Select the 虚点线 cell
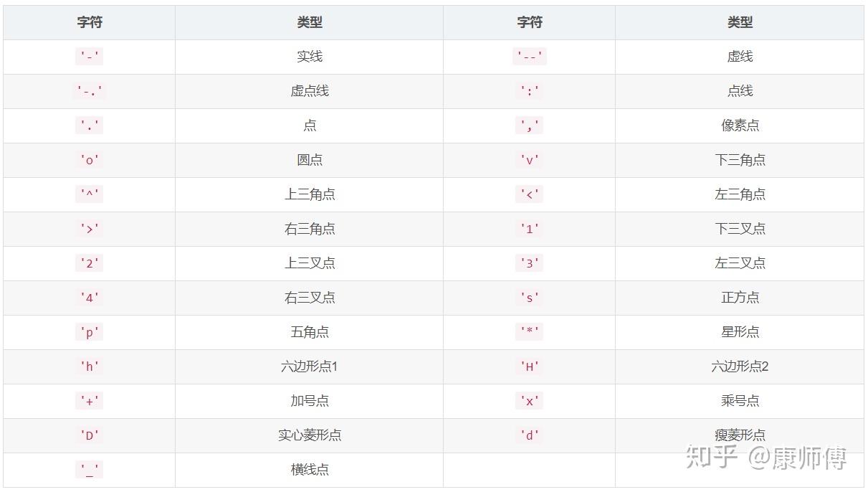Viewport: 868px width, 492px height. point(310,91)
